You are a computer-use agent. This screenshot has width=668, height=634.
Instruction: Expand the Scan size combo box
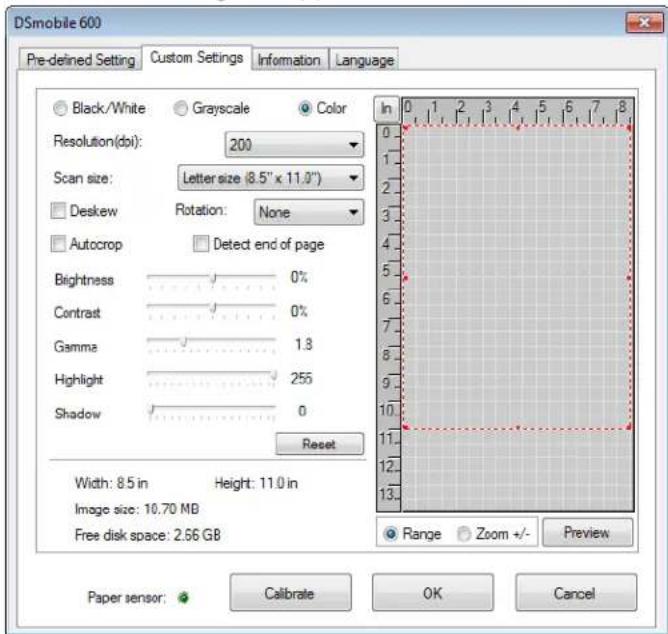pos(271,178)
